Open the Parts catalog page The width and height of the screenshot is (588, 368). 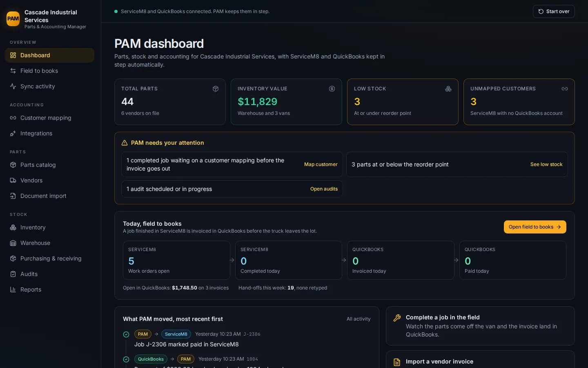(x=49, y=165)
